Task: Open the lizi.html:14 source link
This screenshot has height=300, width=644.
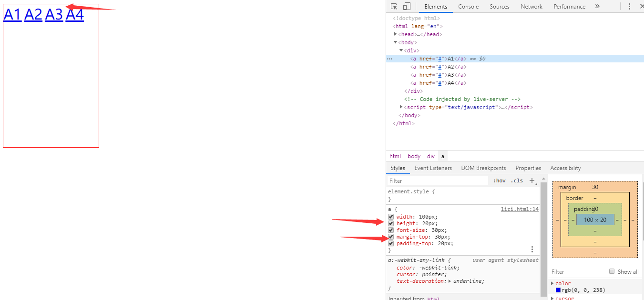Action: 520,209
